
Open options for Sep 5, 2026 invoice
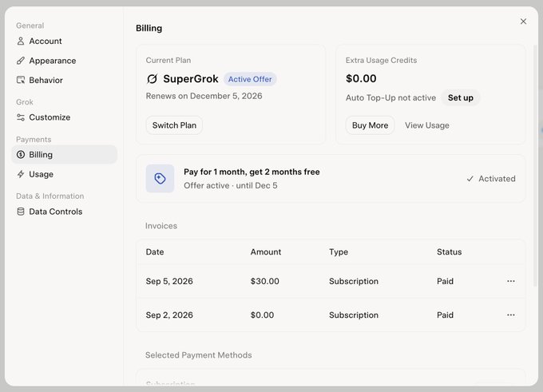coord(511,281)
